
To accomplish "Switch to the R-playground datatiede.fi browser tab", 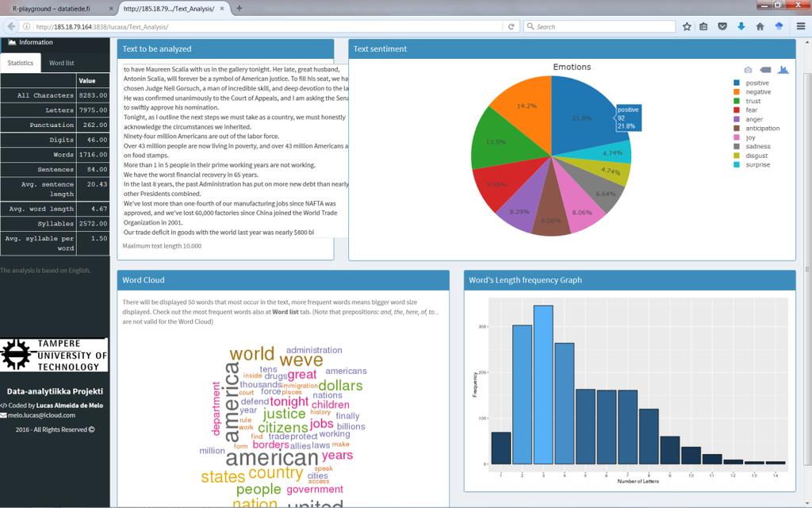I will point(59,9).
